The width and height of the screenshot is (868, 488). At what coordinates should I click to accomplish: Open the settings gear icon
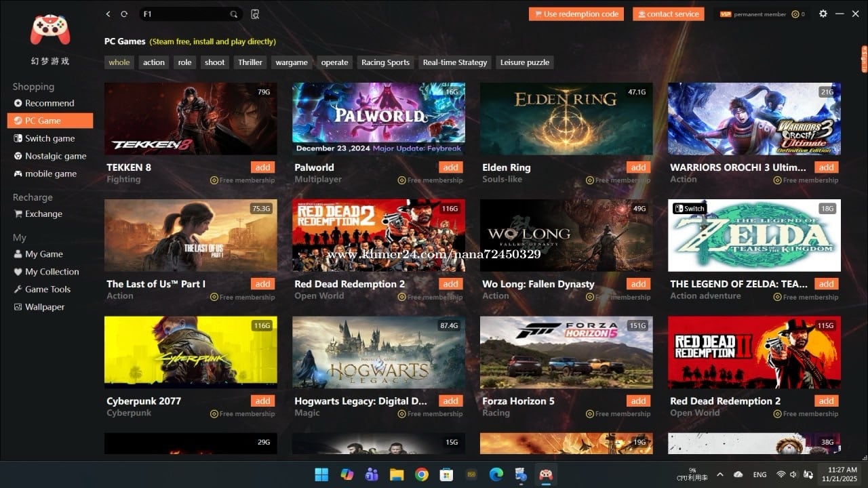823,14
